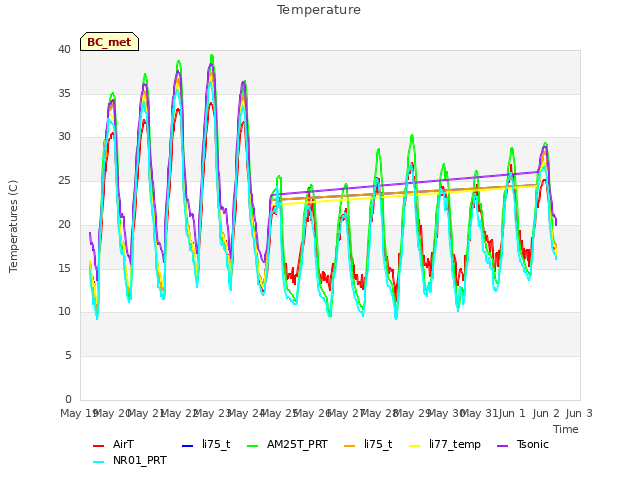Click the y-axis value 0
This screenshot has height=480, width=640.
click(x=68, y=399)
